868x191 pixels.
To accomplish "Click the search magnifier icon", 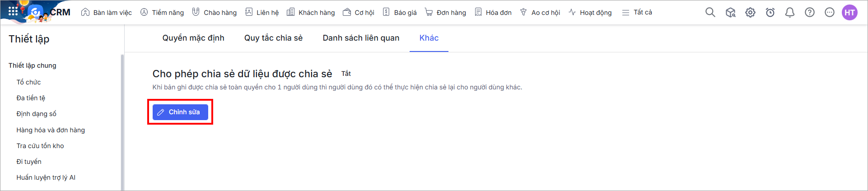I will (710, 13).
